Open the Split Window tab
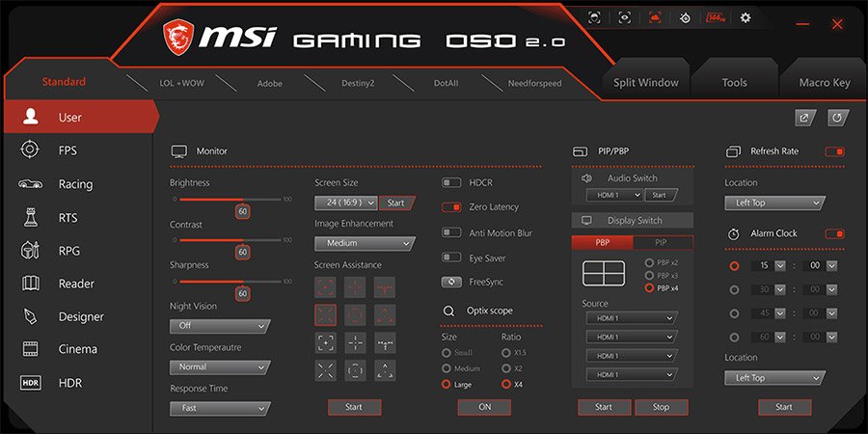Screen dimensions: 868x434 pos(645,83)
